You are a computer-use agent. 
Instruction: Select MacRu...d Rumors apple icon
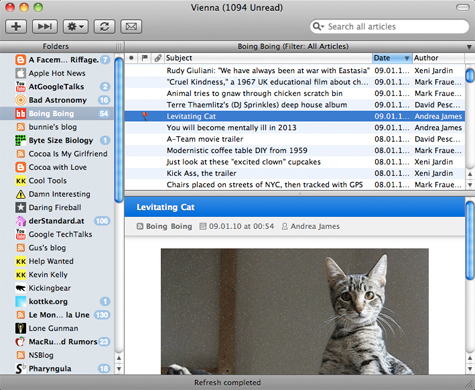pyautogui.click(x=21, y=342)
